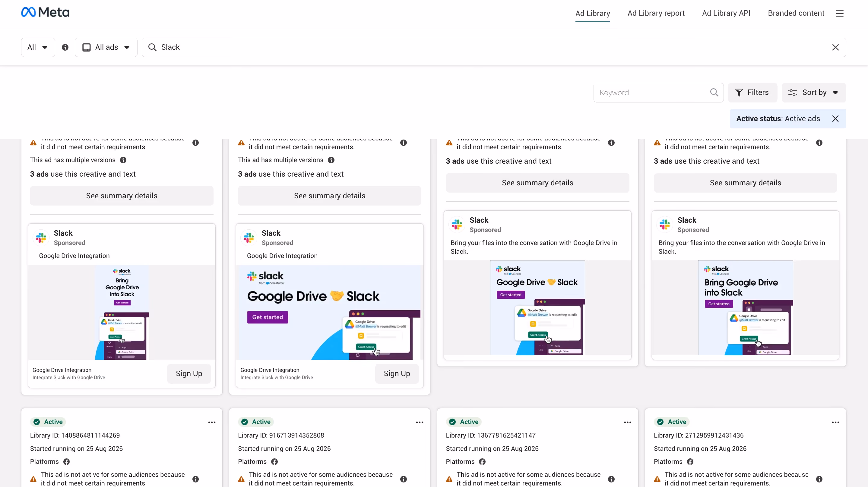Click Facebook platform icon for ID 1367781625421147
868x487 pixels.
point(483,462)
